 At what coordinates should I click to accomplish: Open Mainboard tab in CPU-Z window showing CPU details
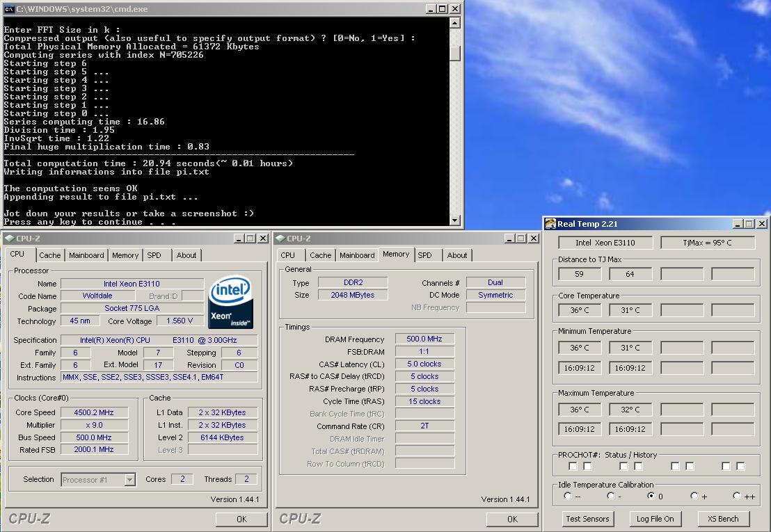pos(86,255)
